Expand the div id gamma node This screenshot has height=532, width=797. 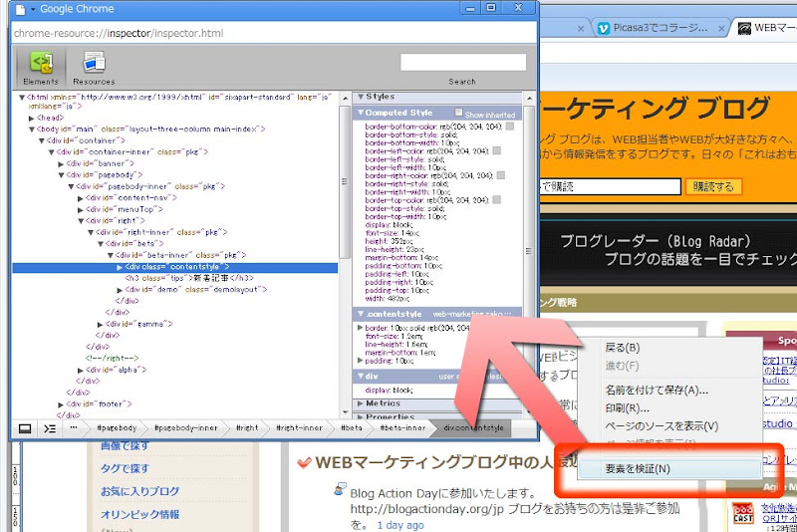point(101,324)
